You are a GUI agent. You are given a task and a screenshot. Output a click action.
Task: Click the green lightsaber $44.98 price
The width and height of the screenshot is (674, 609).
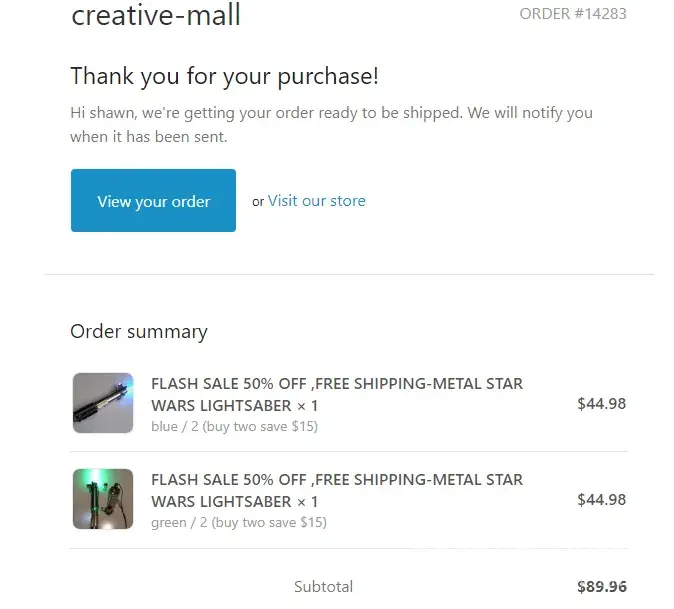pyautogui.click(x=601, y=500)
